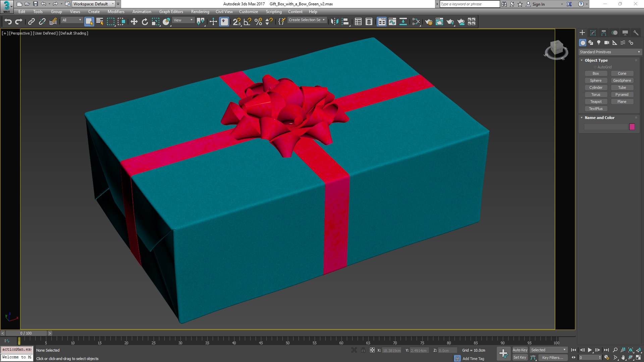
Task: Click the pink object color swatch
Action: point(632,127)
